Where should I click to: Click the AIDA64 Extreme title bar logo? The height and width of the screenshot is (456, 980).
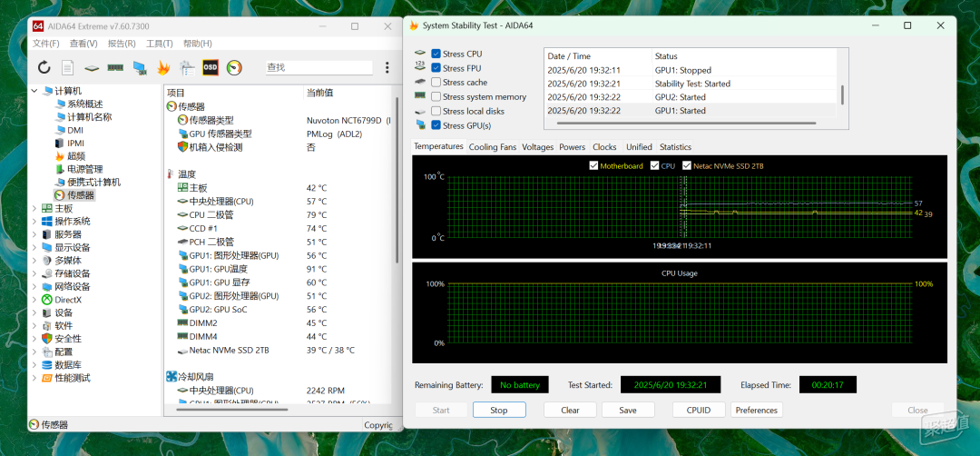38,26
